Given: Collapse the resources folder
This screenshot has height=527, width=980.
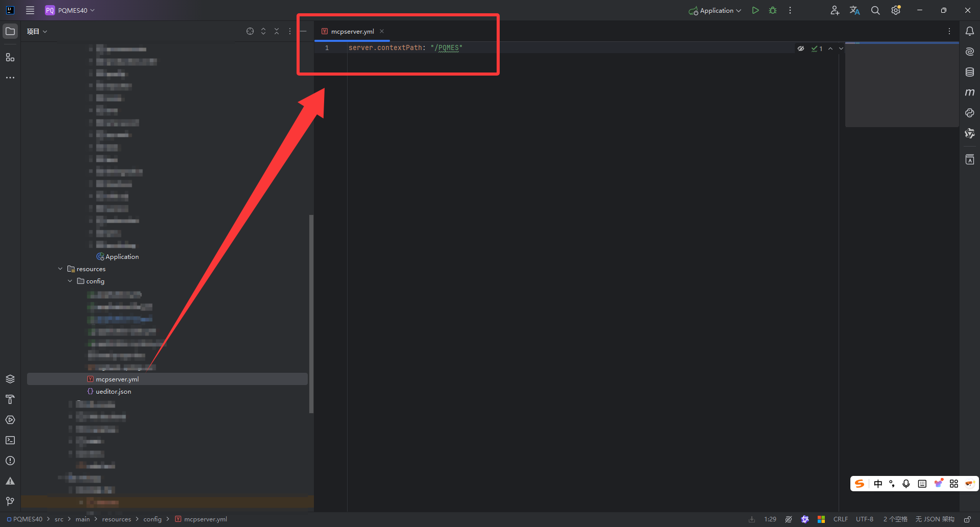Looking at the screenshot, I should pyautogui.click(x=60, y=269).
